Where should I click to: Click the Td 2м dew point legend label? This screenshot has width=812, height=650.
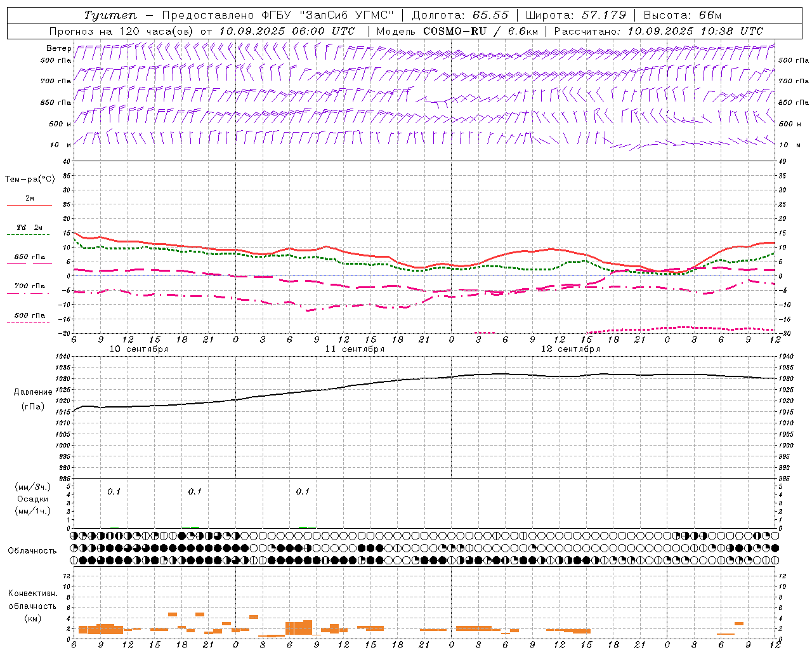tap(29, 227)
